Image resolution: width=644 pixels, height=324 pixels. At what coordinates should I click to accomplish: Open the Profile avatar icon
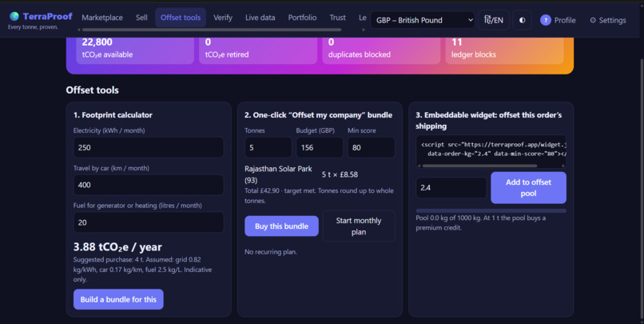click(x=546, y=20)
